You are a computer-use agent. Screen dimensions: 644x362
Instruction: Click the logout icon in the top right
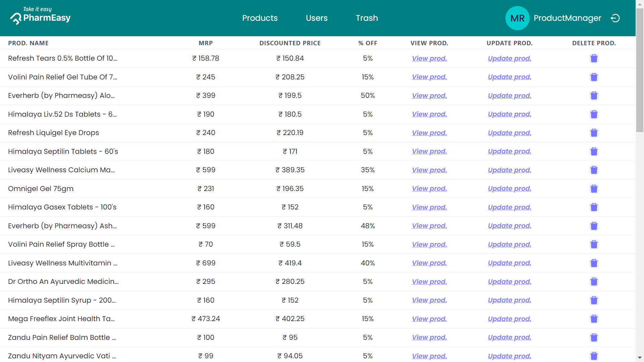click(x=615, y=18)
